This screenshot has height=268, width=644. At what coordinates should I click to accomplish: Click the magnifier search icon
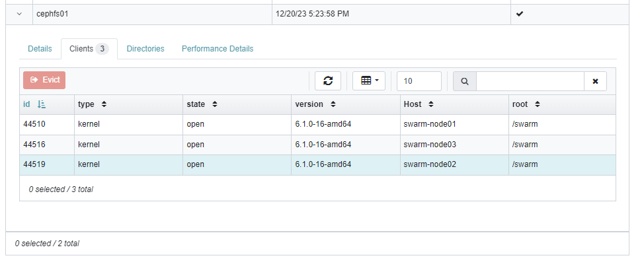tap(464, 81)
